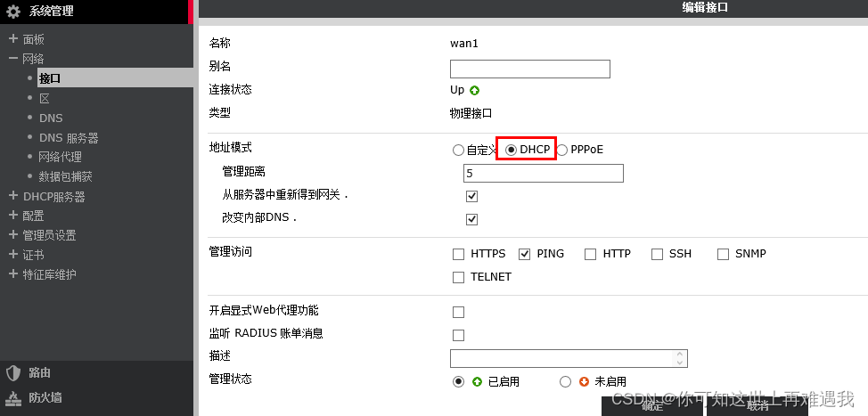Viewport: 868px width, 416px height.
Task: Click the 描述 field scroll down arrow
Action: (x=680, y=363)
